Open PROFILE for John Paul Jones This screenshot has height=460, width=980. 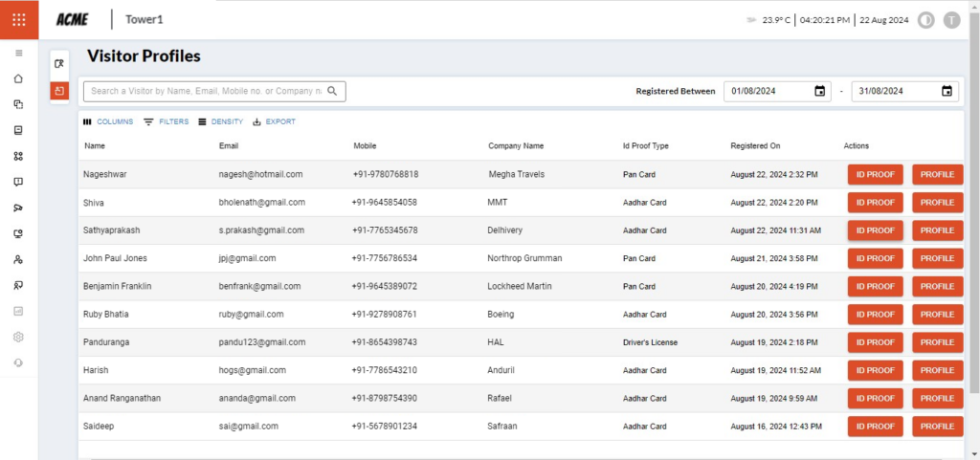coord(937,258)
